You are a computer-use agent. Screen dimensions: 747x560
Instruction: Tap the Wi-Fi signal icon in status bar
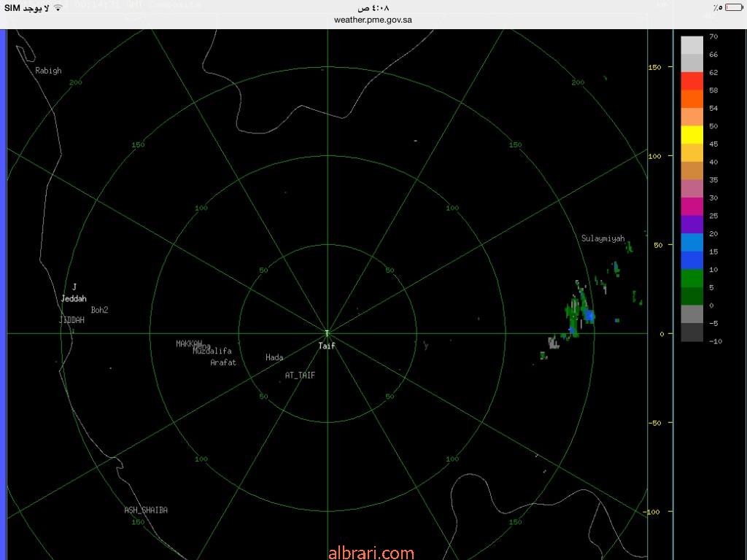(x=58, y=8)
